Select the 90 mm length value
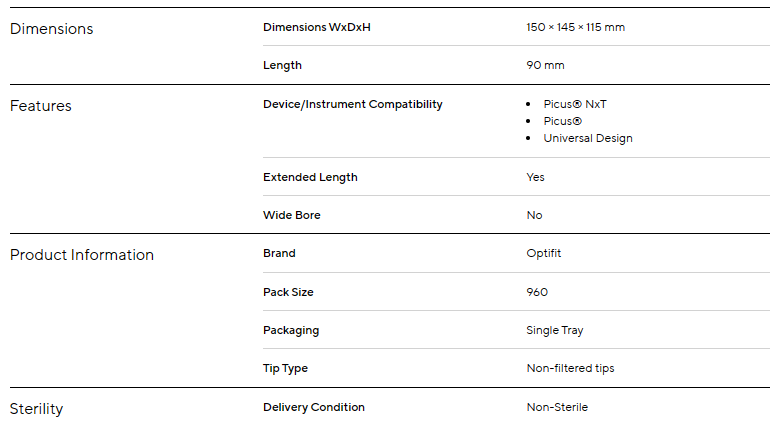776x427 pixels. (545, 65)
